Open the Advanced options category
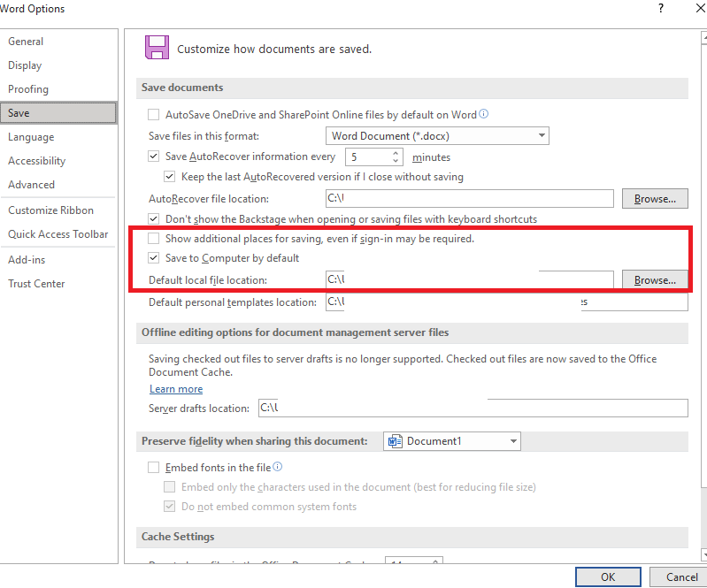This screenshot has height=588, width=707. pos(31,185)
